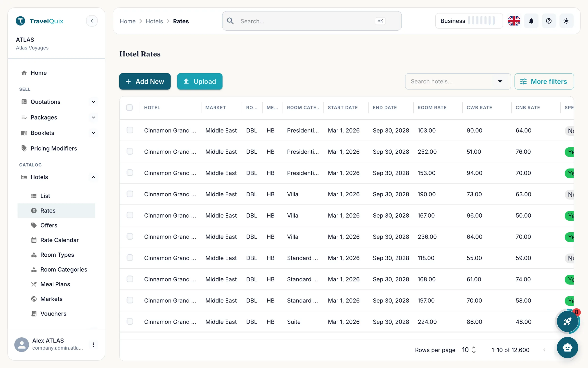Click the Pricing Modifiers tag icon
The image size is (588, 368).
24,148
